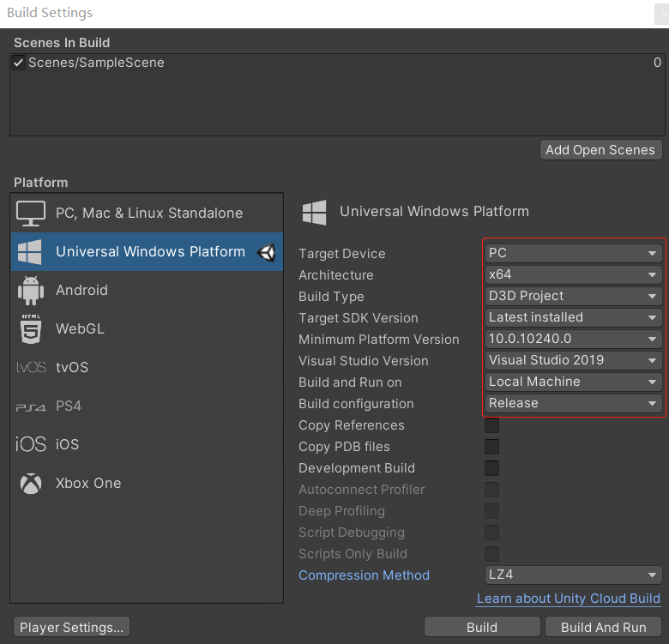Screen dimensions: 669x644
Task: Open Player Settings
Action: click(72, 627)
